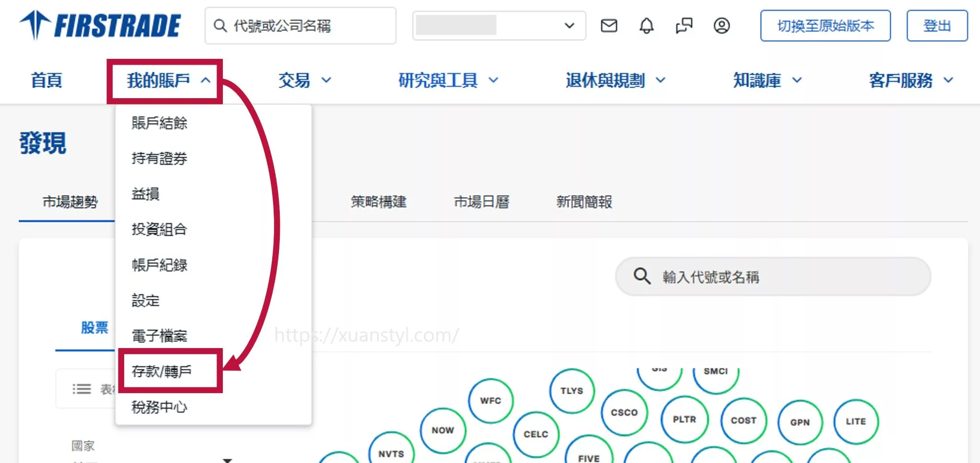Click the list view icon beside 表
This screenshot has width=980, height=463.
click(81, 389)
